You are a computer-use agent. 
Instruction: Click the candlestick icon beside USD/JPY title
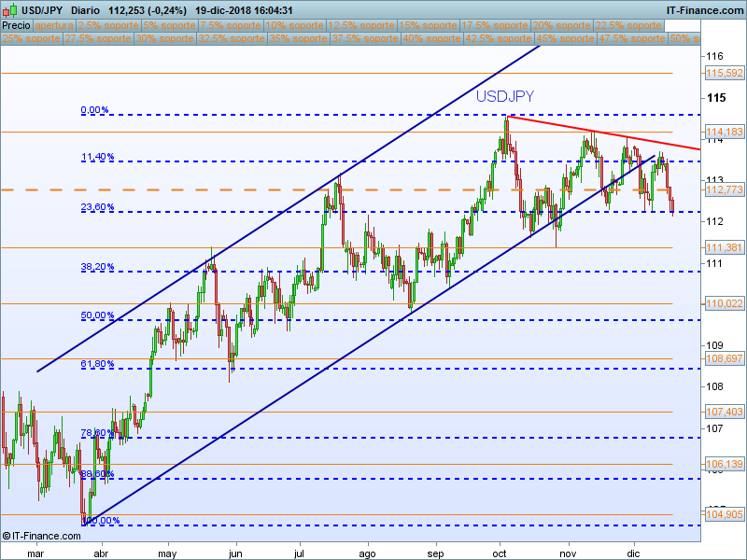[x=9, y=10]
